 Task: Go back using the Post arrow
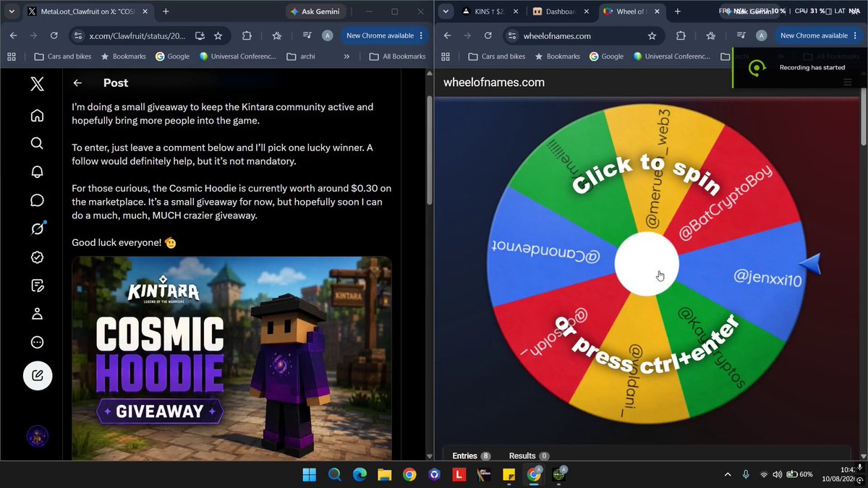[x=78, y=83]
